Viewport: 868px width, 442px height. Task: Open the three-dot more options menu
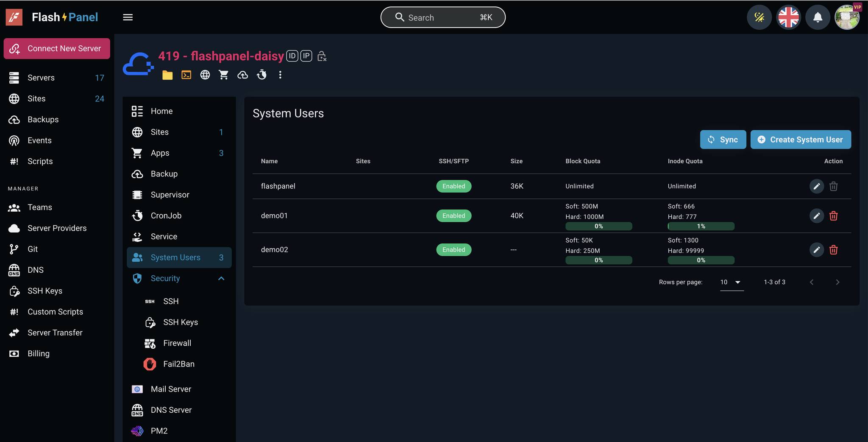pos(280,75)
